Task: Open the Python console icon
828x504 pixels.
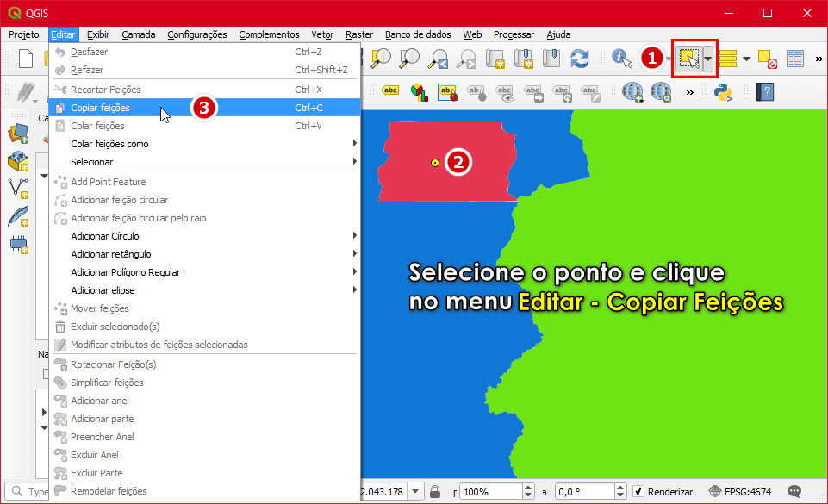Action: tap(723, 91)
